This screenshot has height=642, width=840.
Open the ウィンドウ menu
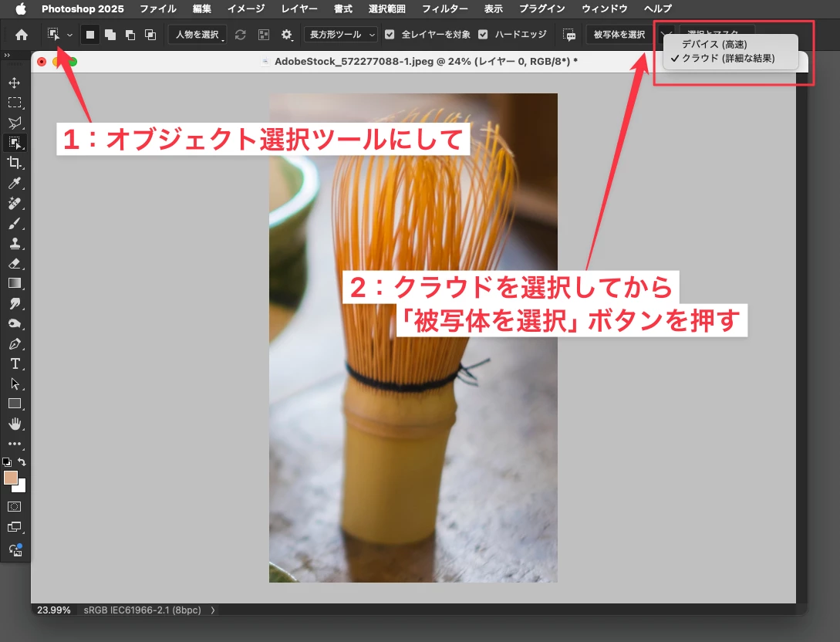(x=605, y=8)
